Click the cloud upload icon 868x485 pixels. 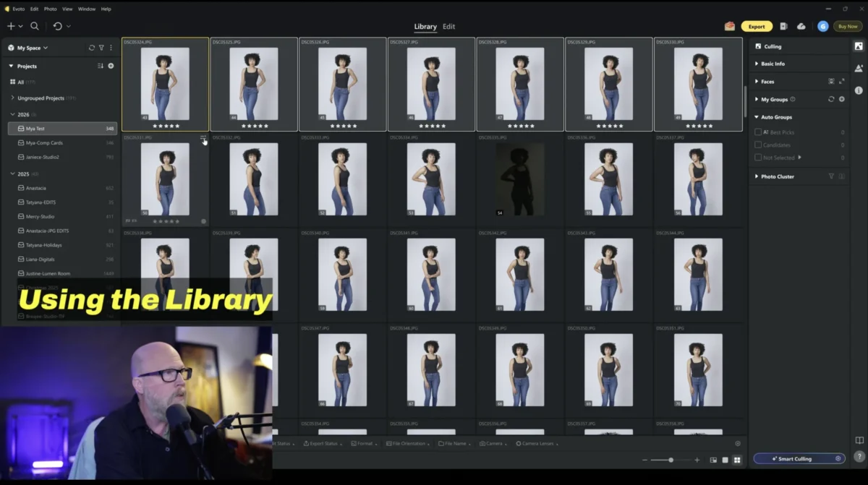(801, 26)
